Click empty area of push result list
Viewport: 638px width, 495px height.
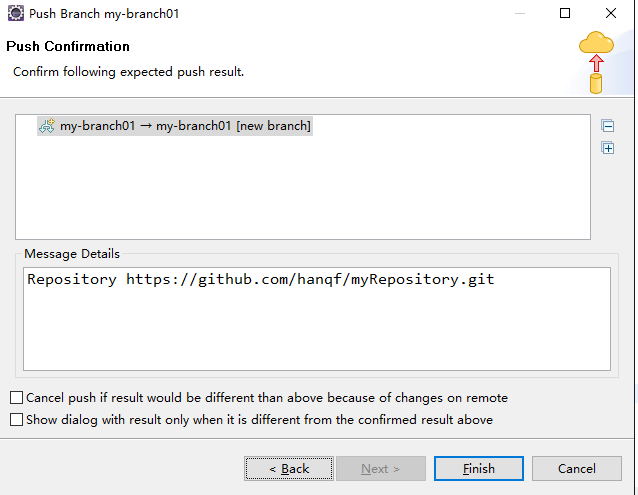[303, 187]
